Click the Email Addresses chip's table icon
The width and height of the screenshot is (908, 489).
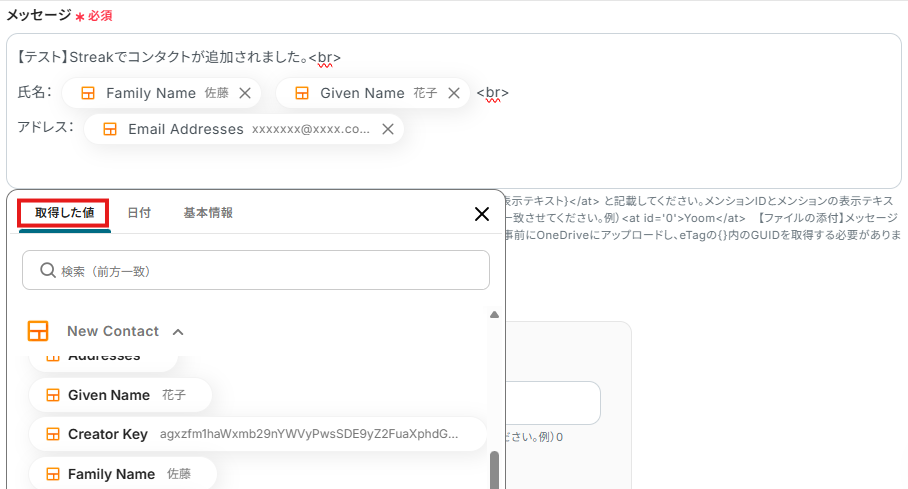tap(109, 129)
